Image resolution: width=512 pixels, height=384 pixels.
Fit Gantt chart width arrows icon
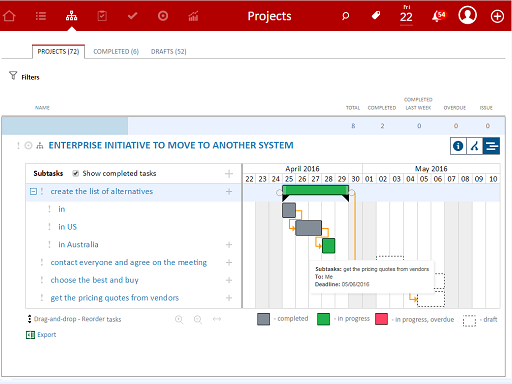point(217,319)
